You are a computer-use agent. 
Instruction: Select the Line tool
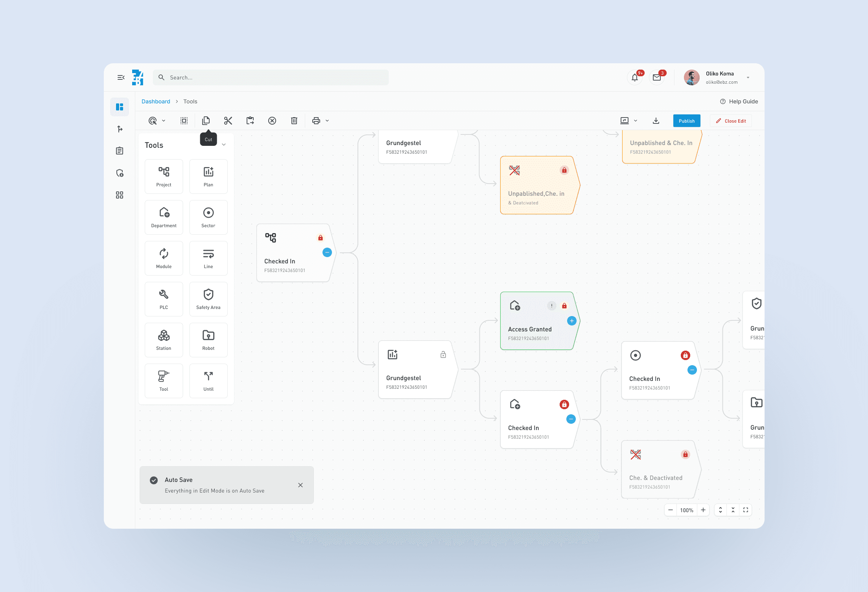click(208, 258)
